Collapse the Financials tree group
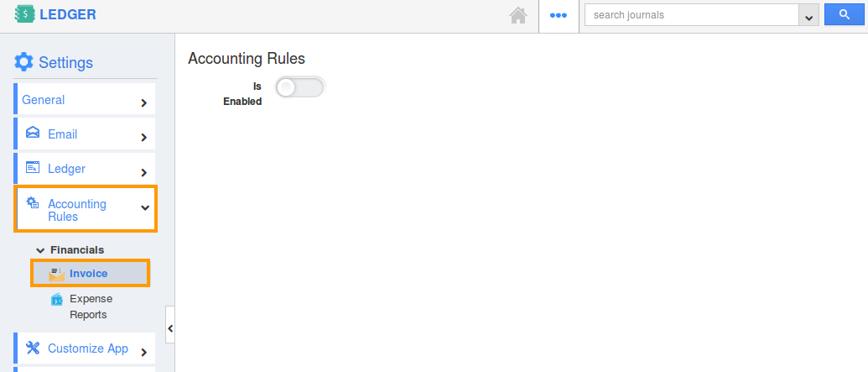 tap(40, 250)
